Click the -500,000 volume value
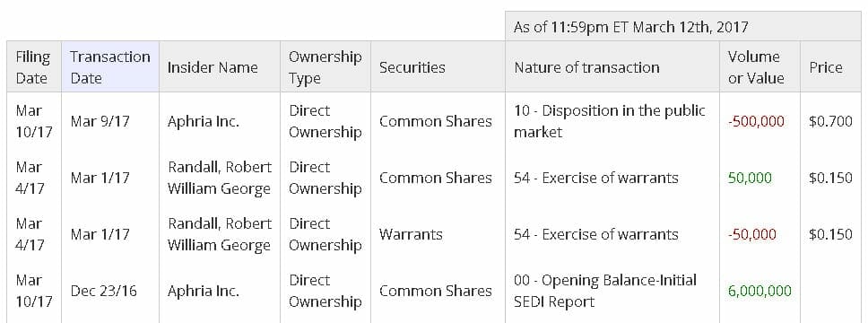Screen dimensions: 868x323 (x=756, y=122)
